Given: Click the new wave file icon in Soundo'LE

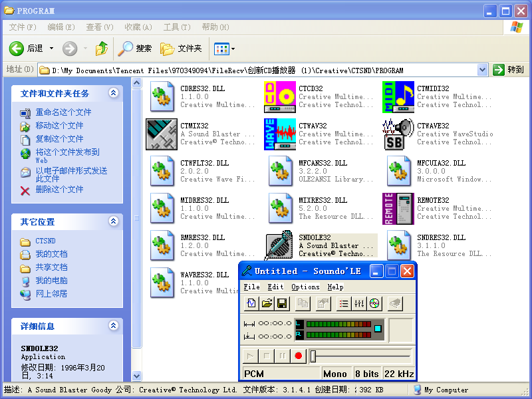Looking at the screenshot, I should click(251, 303).
